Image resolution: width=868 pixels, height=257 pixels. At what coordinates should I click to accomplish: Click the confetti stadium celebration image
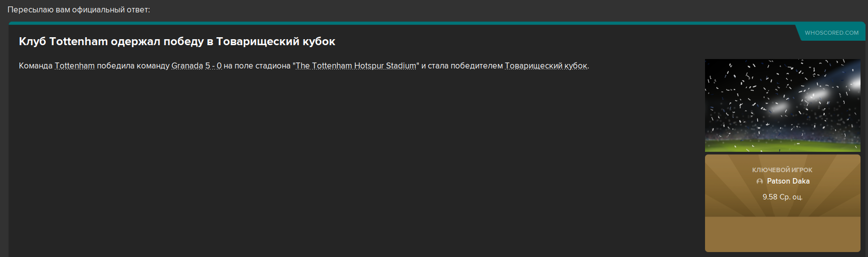point(783,105)
